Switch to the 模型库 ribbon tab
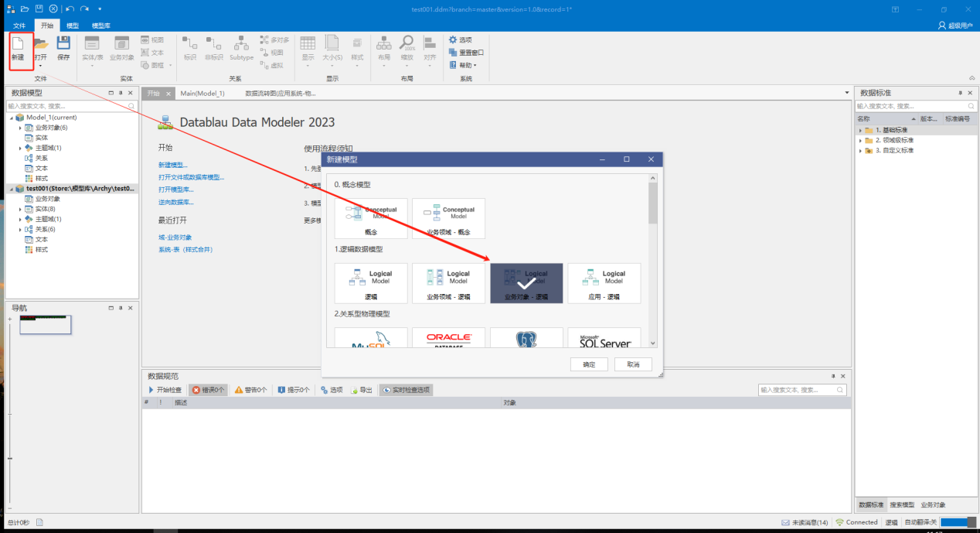980x533 pixels. 100,26
